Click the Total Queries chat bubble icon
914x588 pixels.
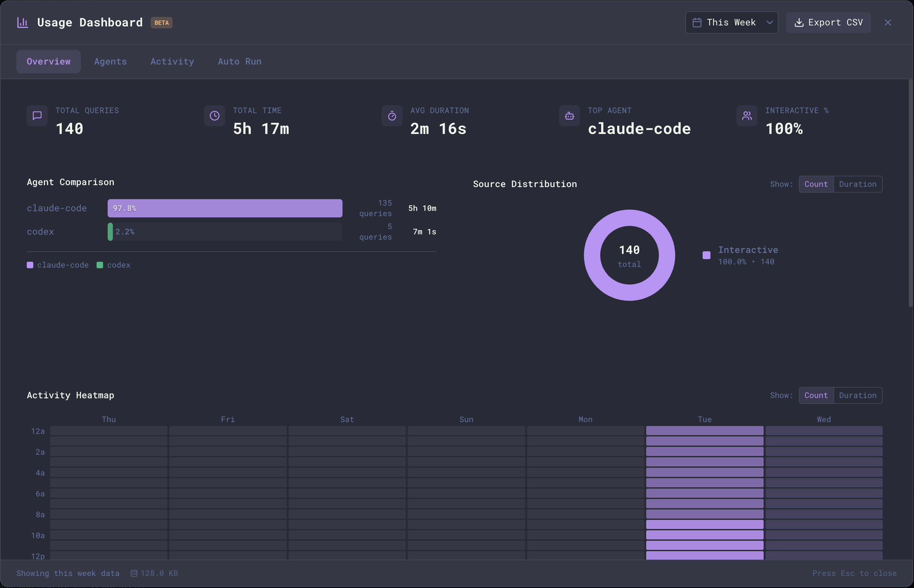click(37, 116)
